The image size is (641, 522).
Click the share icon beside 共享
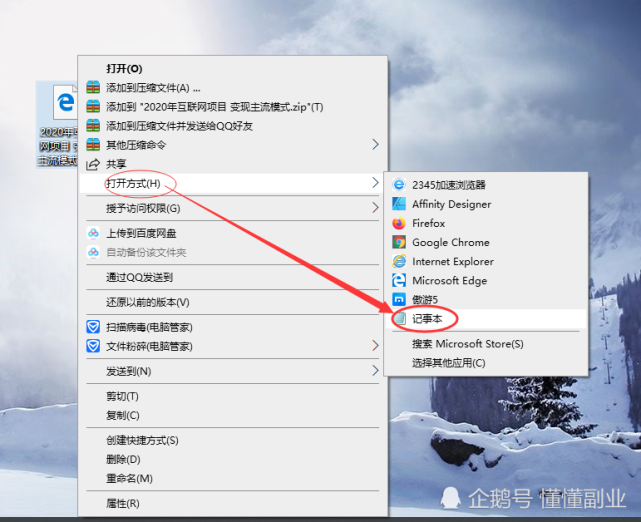point(93,164)
